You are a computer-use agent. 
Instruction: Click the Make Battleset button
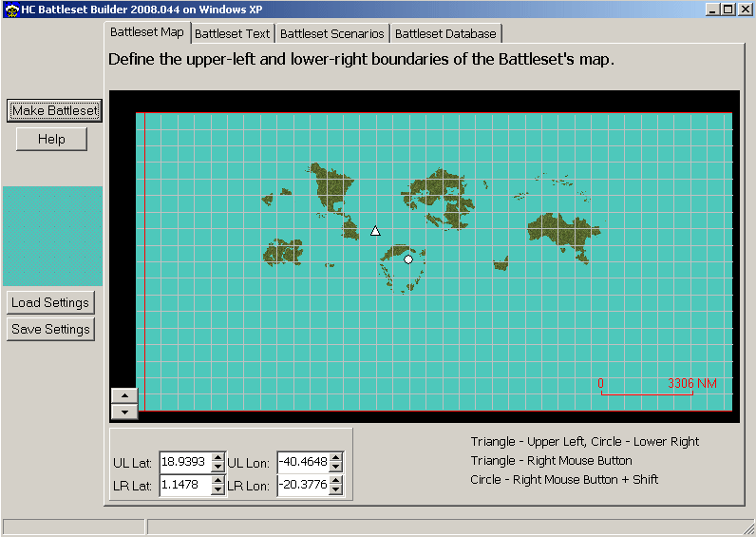pyautogui.click(x=54, y=110)
